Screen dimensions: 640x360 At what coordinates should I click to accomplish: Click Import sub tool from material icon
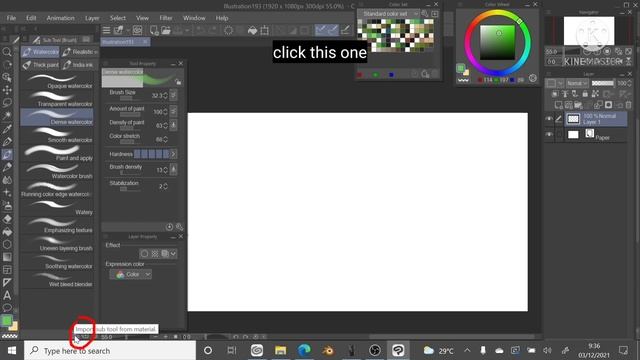[x=77, y=338]
